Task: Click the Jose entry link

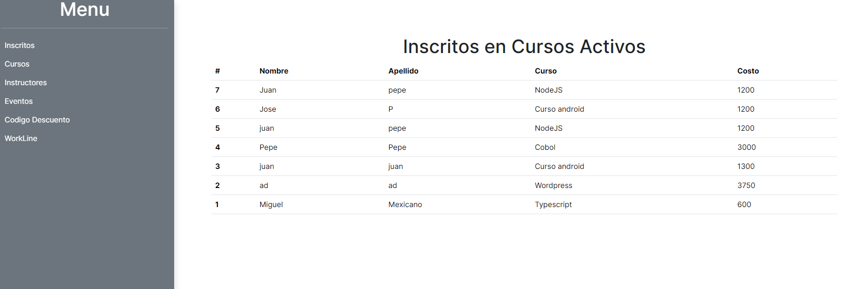Action: pos(268,109)
